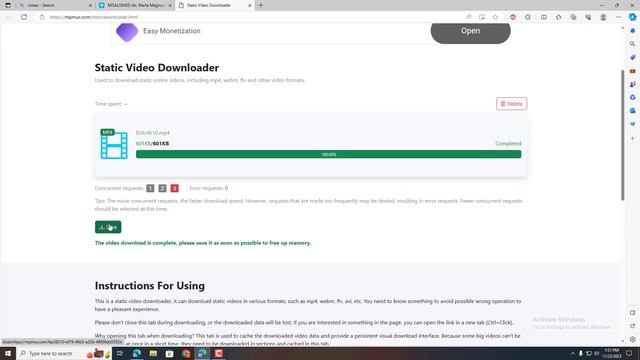Open the favorites list icon

point(558,17)
